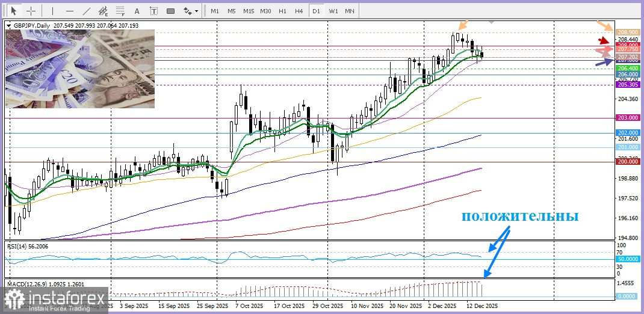
Task: Toggle the D1 daily timeframe button
Action: [x=316, y=11]
